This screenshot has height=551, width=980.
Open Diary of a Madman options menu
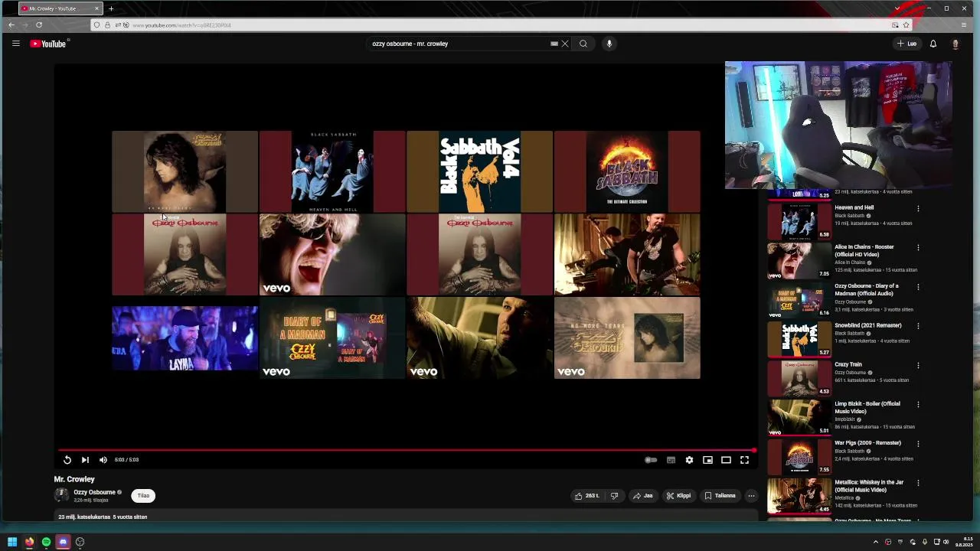point(918,286)
